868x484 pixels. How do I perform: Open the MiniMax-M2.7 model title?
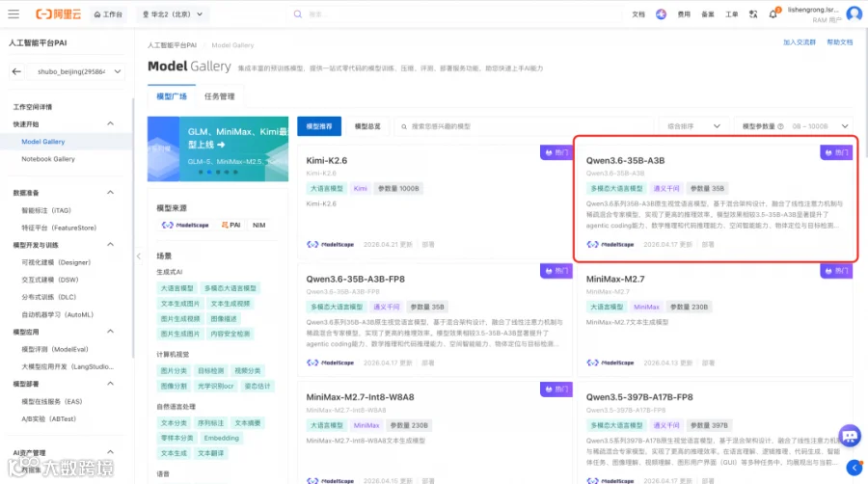click(x=615, y=279)
